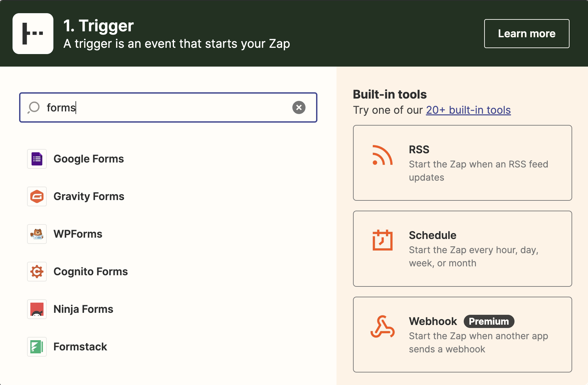Click the Learn more button
Image resolution: width=588 pixels, height=385 pixels.
[526, 33]
